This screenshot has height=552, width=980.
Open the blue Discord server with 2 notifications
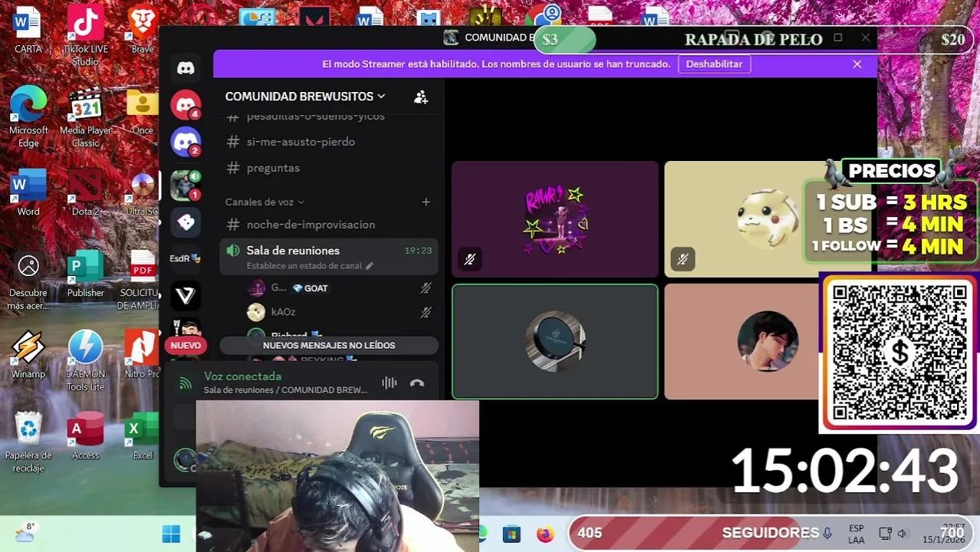[x=186, y=142]
